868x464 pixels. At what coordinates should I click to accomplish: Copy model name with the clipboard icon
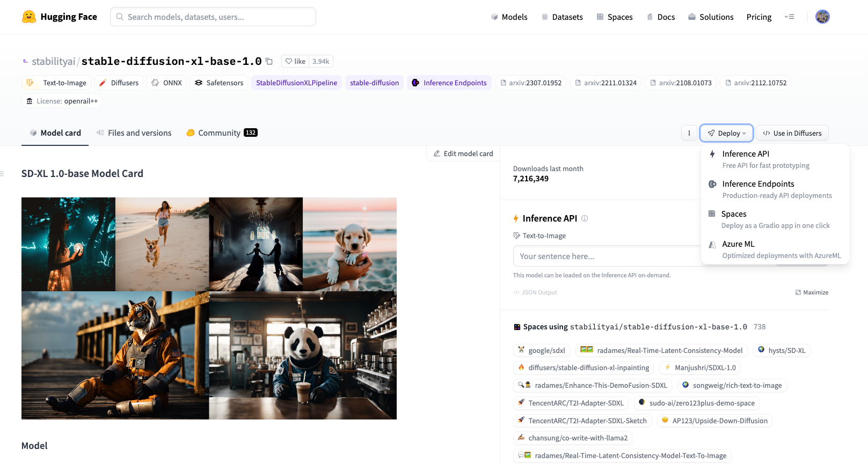click(x=269, y=61)
